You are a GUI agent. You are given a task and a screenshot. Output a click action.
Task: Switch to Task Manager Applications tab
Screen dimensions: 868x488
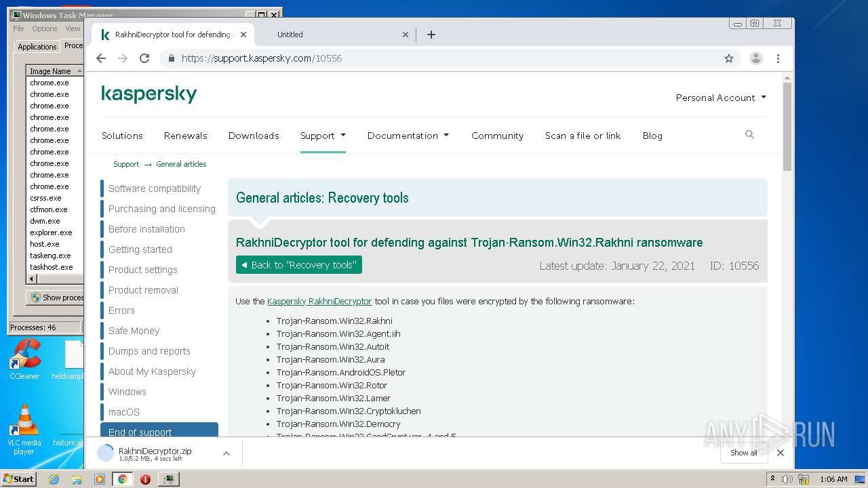(37, 47)
